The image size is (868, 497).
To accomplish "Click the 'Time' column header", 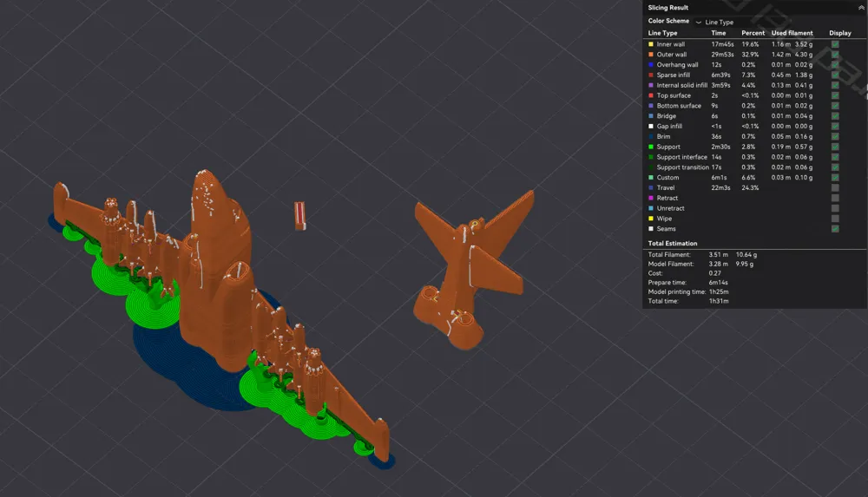I will point(719,33).
